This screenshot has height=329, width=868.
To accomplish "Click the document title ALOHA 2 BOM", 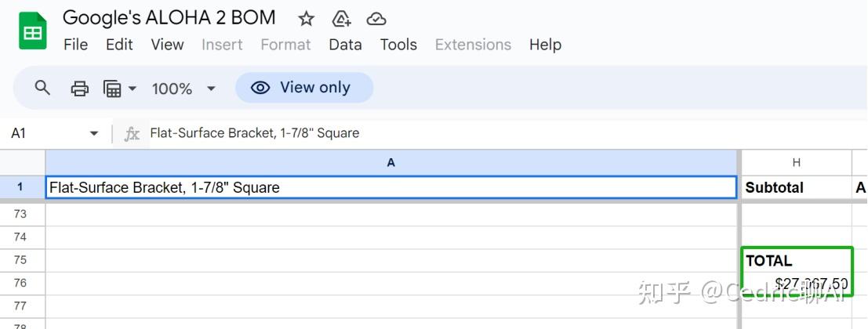I will click(x=169, y=17).
